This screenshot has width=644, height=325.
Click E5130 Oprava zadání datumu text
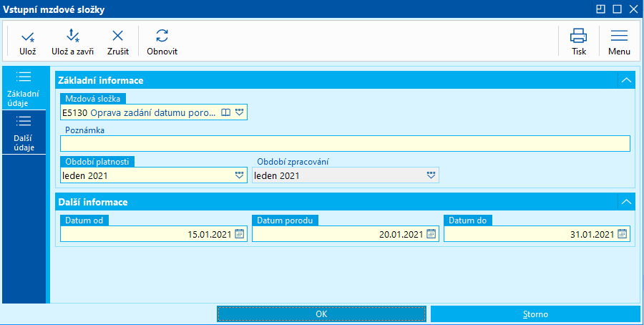[x=139, y=112]
